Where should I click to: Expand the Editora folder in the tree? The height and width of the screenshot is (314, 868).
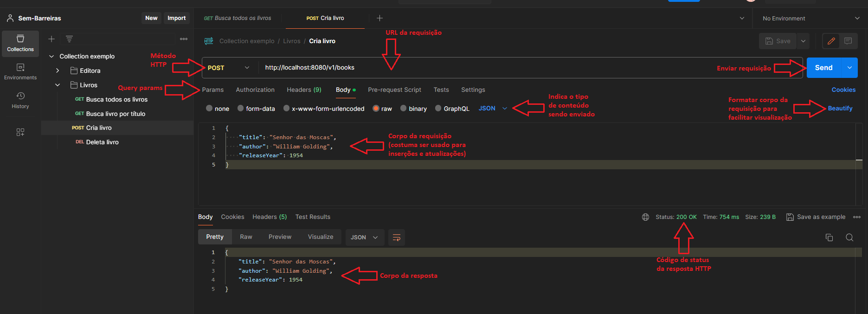pyautogui.click(x=58, y=71)
